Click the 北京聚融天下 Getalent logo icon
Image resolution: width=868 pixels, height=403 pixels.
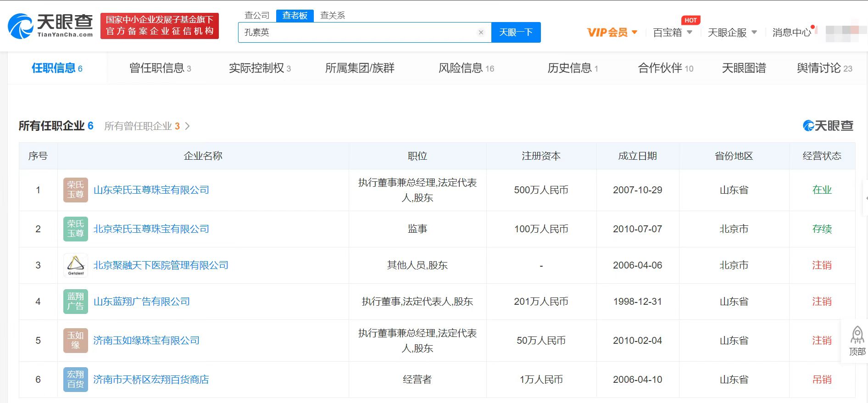point(76,265)
